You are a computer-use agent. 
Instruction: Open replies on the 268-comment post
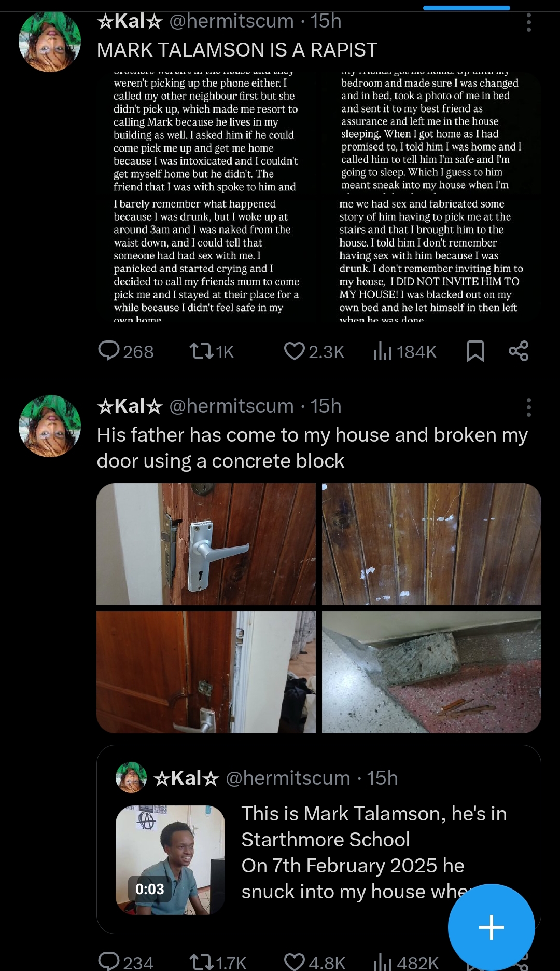126,351
